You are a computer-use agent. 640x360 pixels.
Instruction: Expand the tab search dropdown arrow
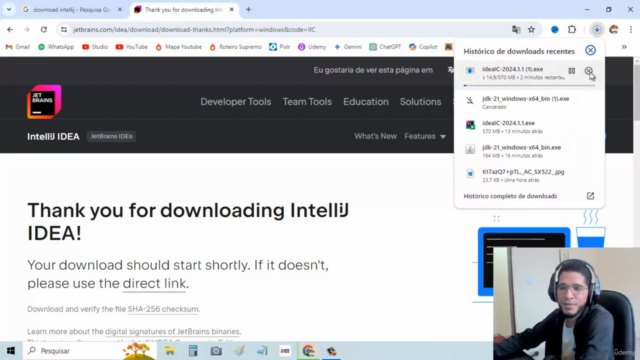coord(9,9)
